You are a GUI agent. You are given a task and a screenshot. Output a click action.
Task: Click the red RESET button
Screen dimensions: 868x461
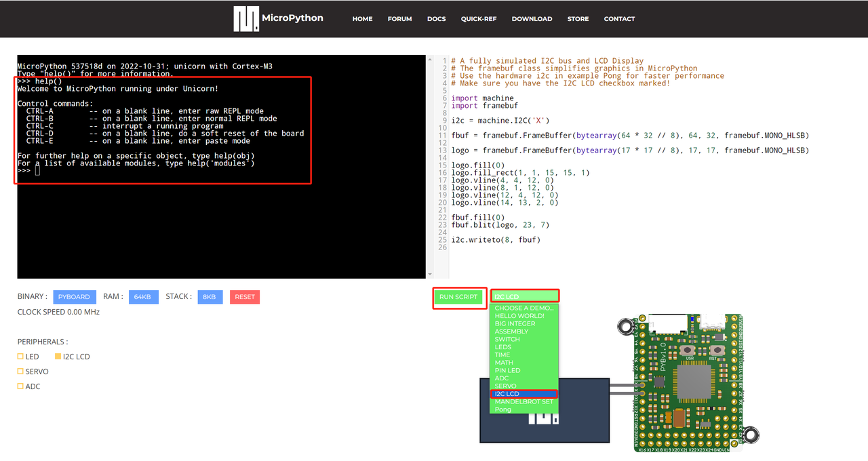(x=245, y=297)
